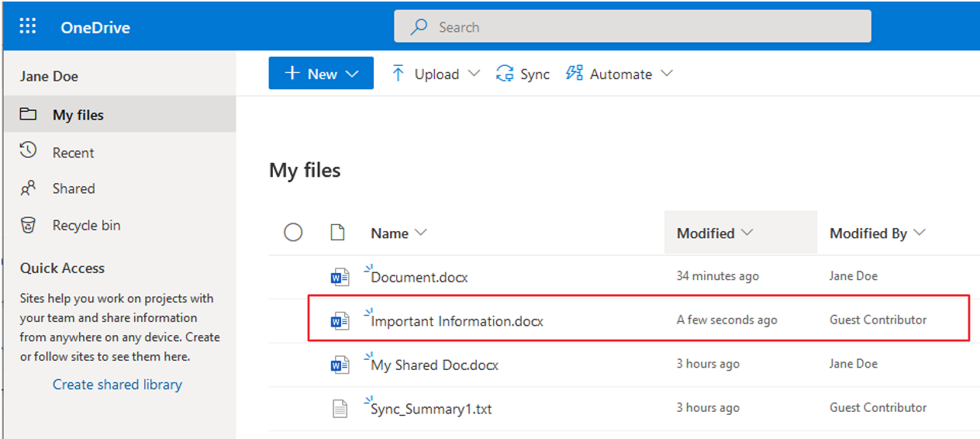
Task: Click the Recycle bin icon
Action: (28, 225)
